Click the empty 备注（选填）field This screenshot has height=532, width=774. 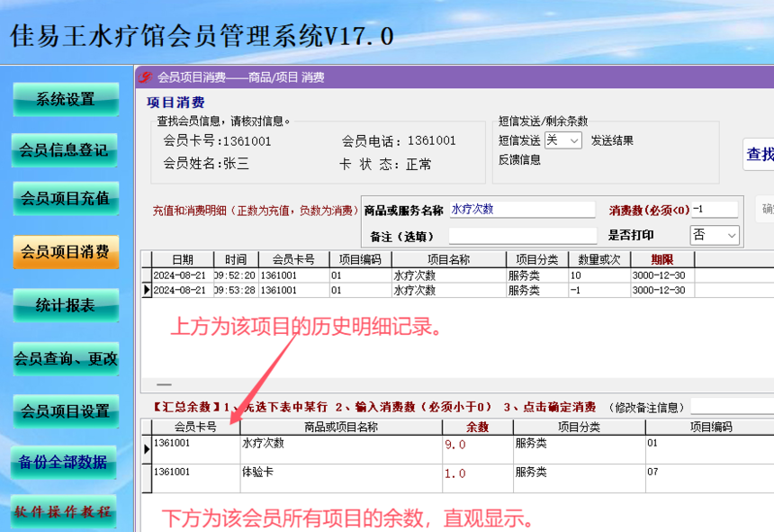pyautogui.click(x=522, y=236)
